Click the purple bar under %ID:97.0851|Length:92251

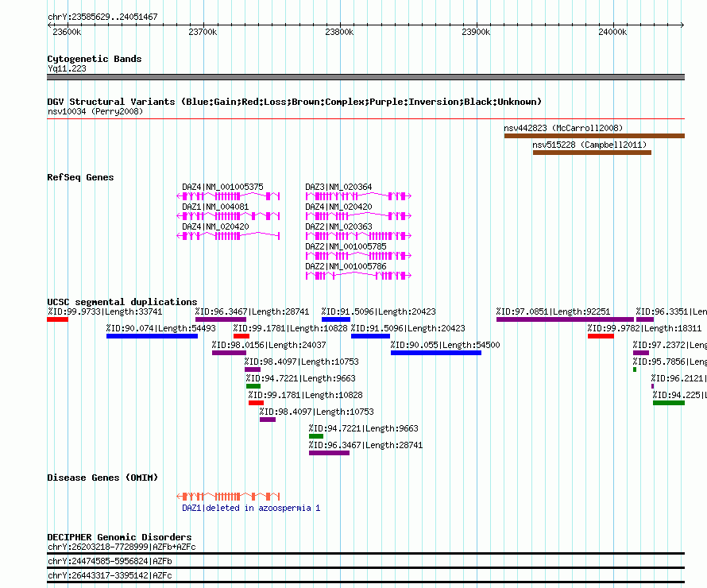pyautogui.click(x=565, y=319)
